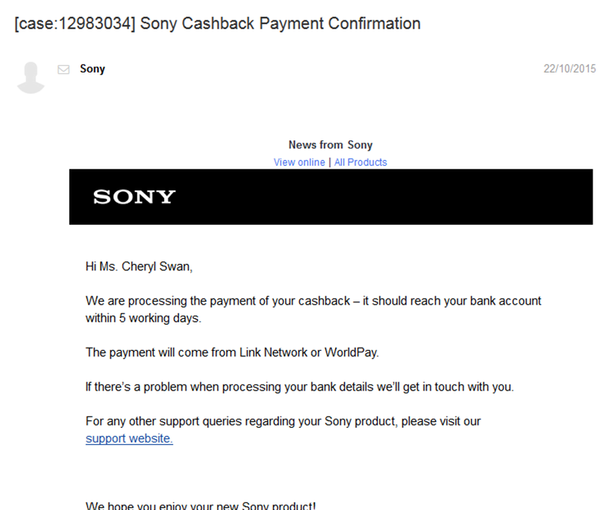600x510 pixels.
Task: Click the News from Sony heading
Action: [330, 145]
